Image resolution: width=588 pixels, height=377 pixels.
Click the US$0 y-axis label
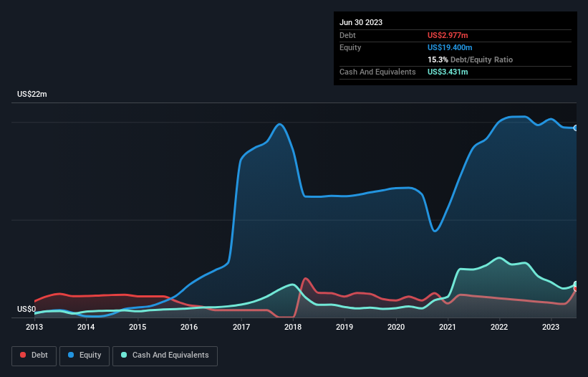tap(26, 309)
